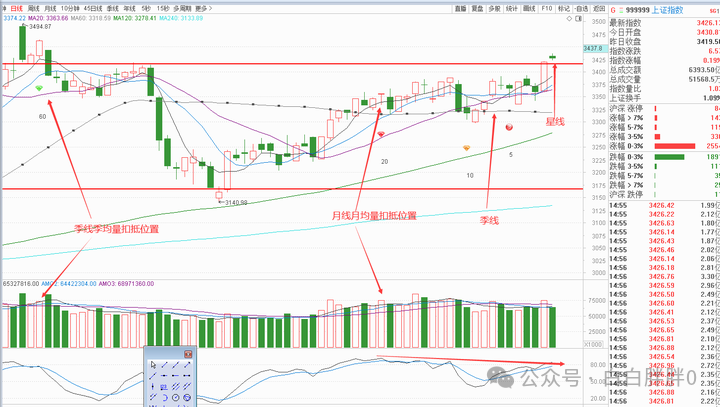Click the 最新指数 row
This screenshot has width=720, height=407.
pos(664,23)
